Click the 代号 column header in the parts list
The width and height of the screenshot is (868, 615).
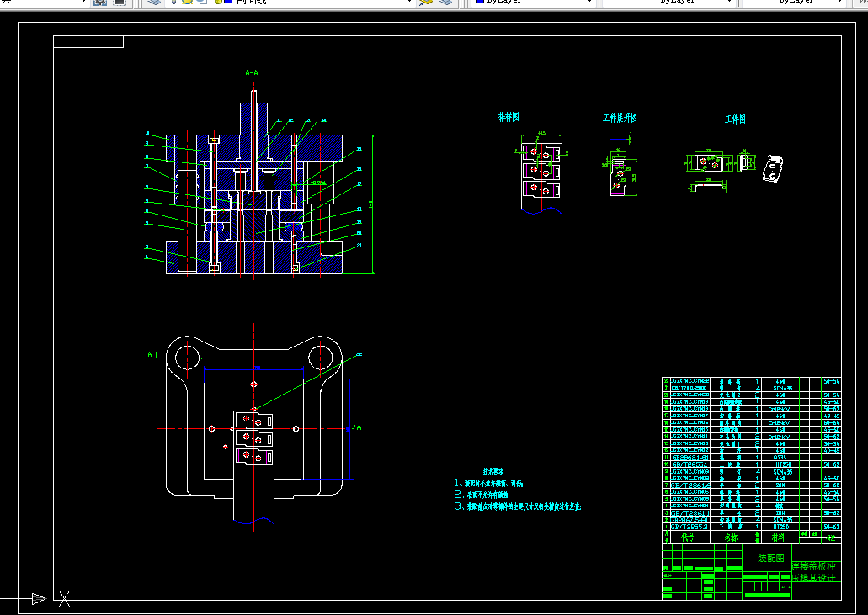point(688,538)
